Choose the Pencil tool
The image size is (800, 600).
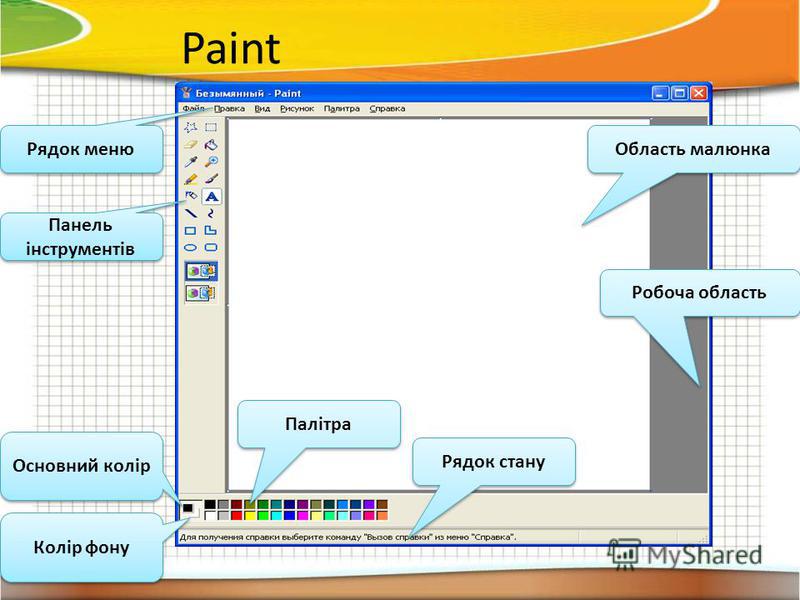coord(190,179)
